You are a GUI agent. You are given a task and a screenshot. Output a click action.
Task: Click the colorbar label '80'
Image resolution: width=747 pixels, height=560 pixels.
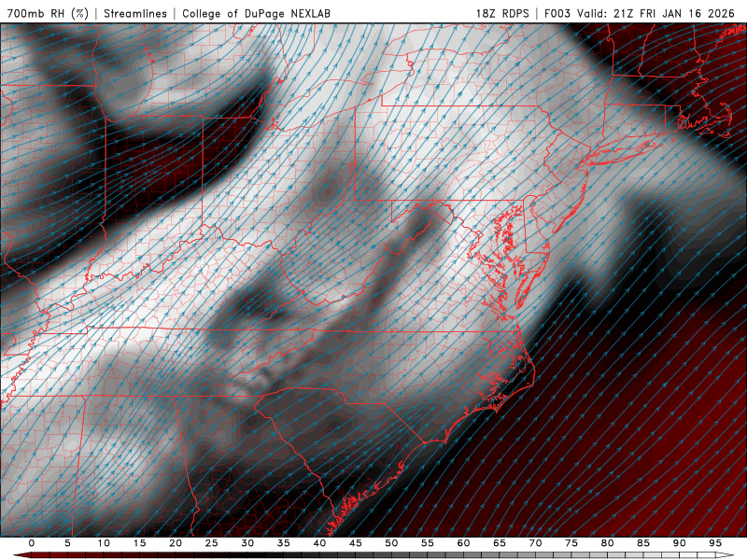pos(608,543)
